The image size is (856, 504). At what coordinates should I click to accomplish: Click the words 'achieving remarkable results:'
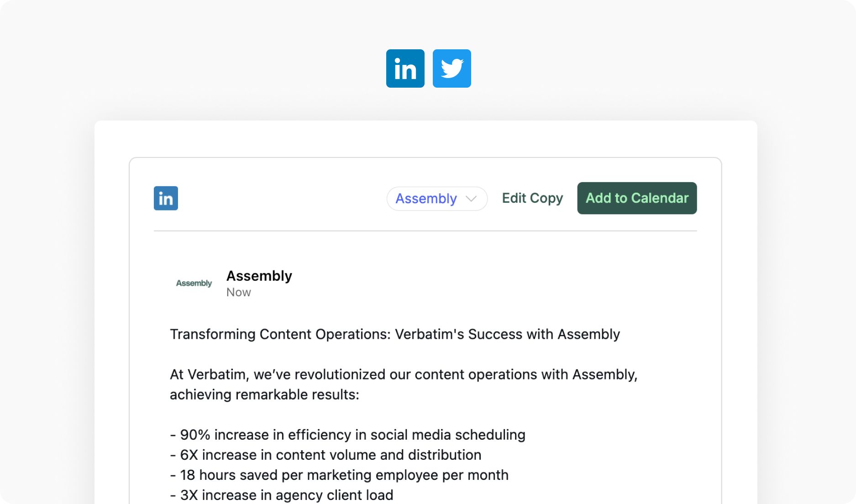[264, 394]
